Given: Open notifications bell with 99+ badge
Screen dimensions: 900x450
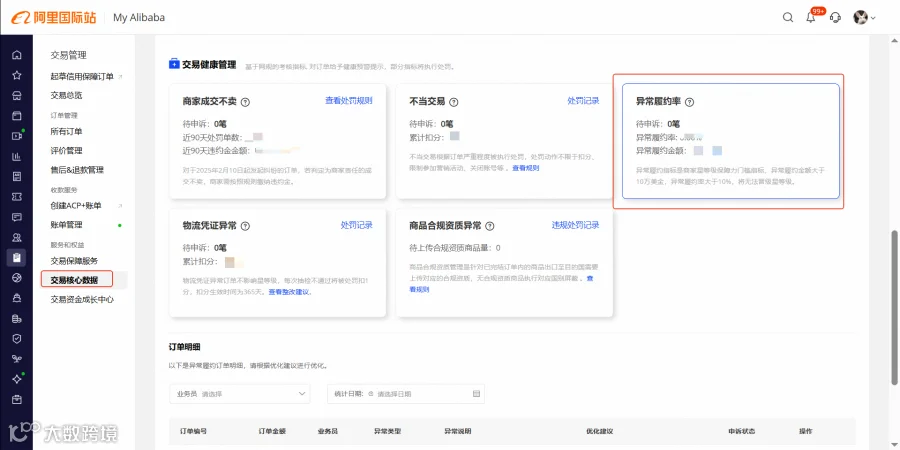Looking at the screenshot, I should [811, 17].
